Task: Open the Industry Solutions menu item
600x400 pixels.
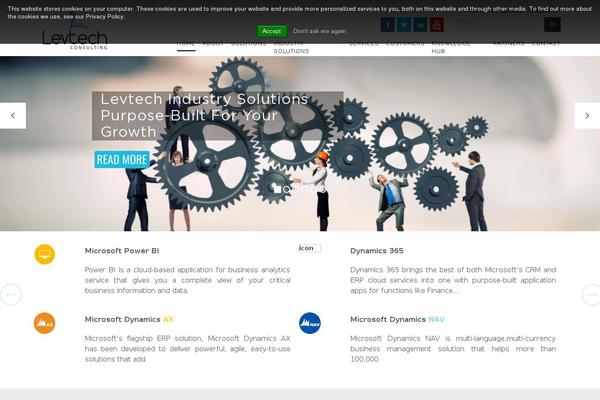Action: (291, 47)
